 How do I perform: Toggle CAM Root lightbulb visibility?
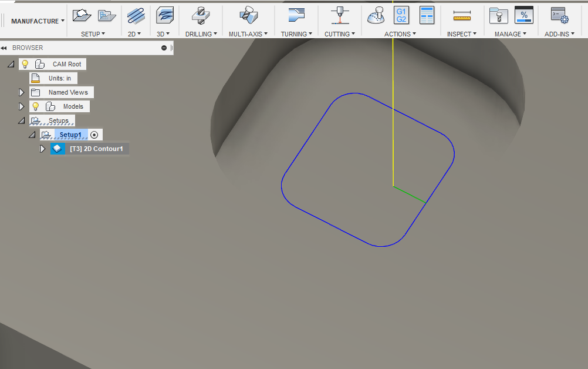25,64
